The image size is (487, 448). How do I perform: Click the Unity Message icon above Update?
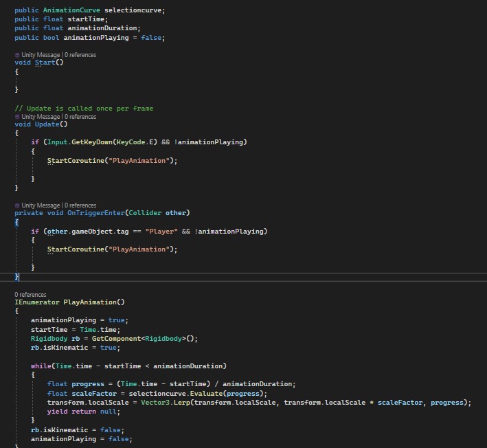pyautogui.click(x=17, y=117)
